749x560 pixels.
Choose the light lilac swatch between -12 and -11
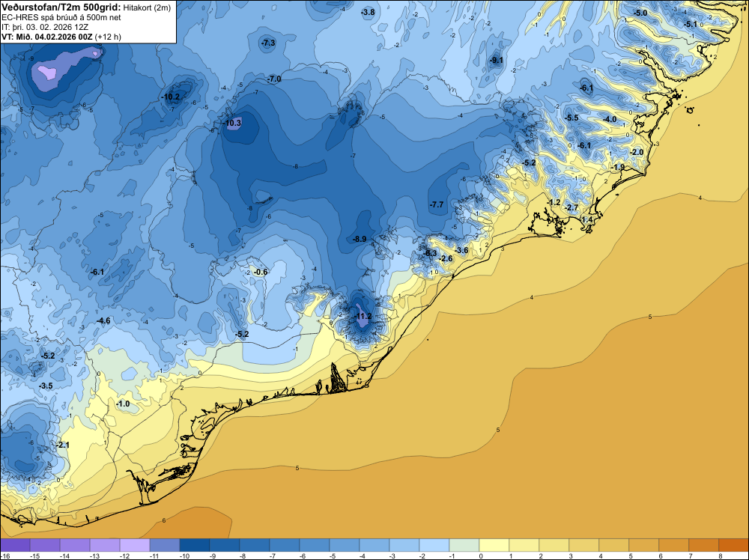tap(135, 545)
